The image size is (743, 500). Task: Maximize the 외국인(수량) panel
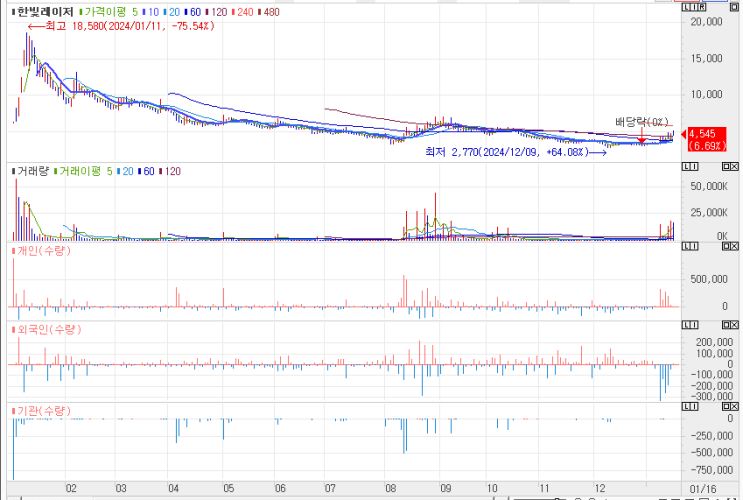coord(726,325)
